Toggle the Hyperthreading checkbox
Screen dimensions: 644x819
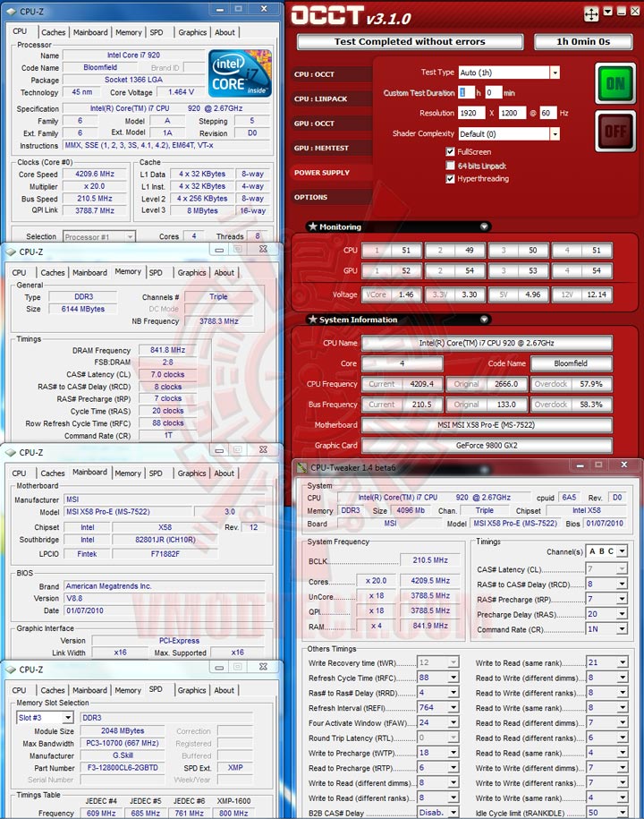coord(450,179)
